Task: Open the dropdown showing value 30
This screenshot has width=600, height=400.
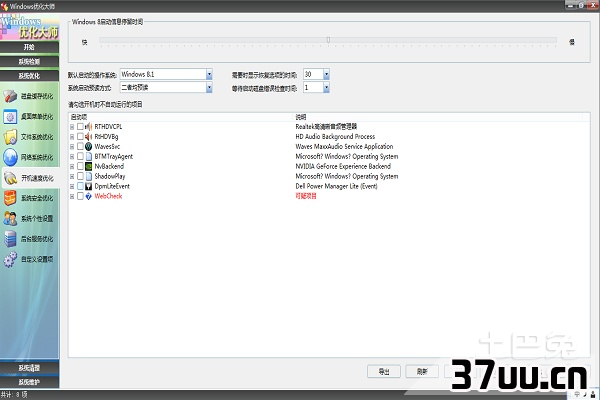Action: click(326, 74)
